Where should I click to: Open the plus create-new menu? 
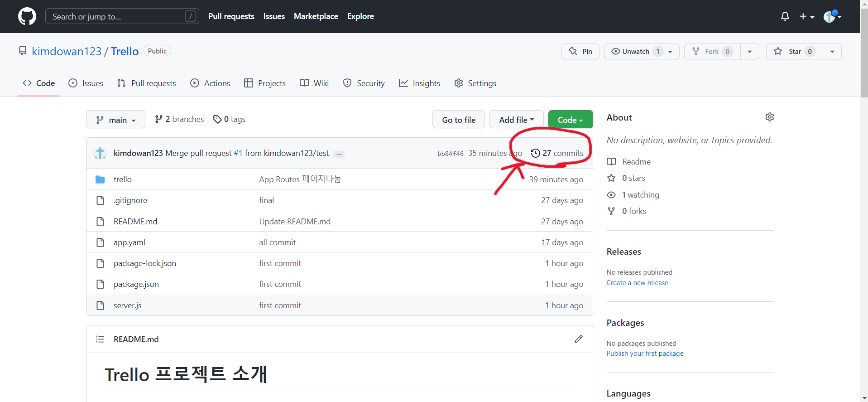coord(807,16)
